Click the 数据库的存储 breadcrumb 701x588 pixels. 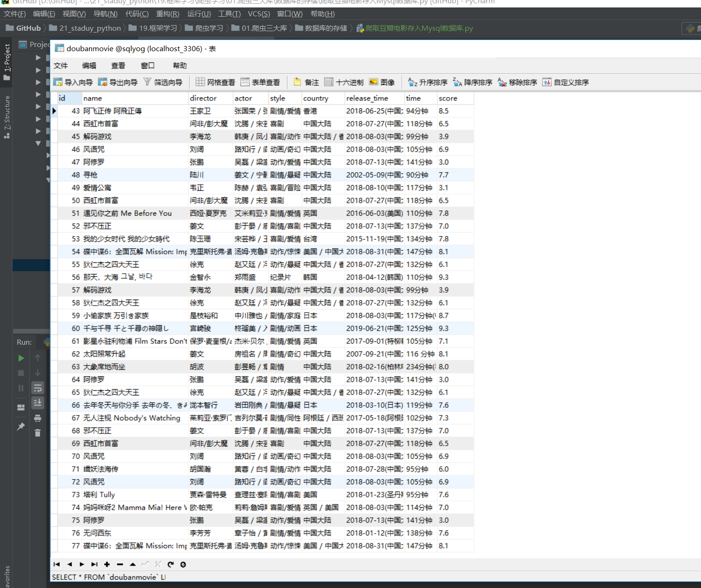point(321,28)
